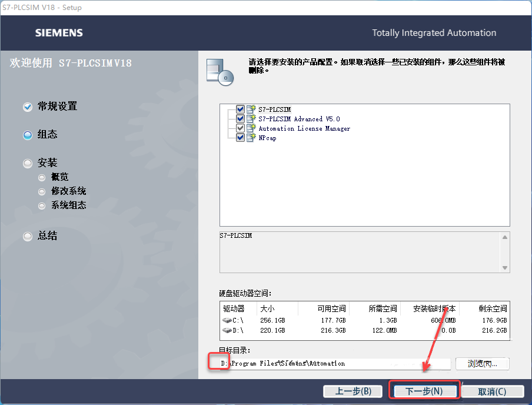532x405 pixels.
Task: Click the Automation License Manager product icon
Action: tap(250, 128)
